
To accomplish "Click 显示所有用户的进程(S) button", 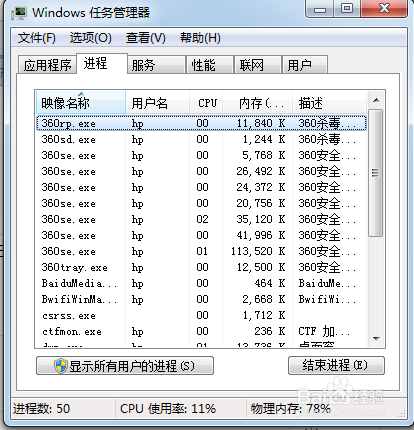I will tap(125, 366).
